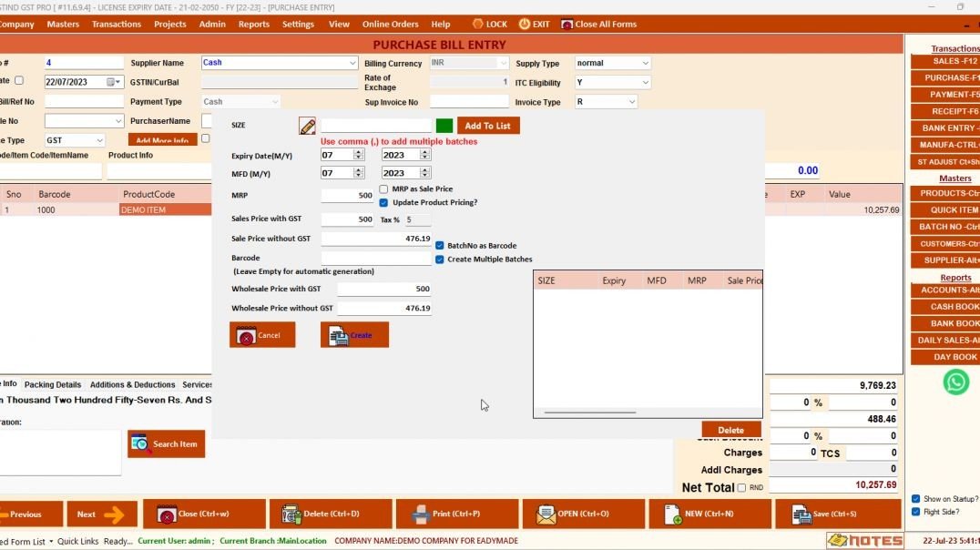Click the LOCK icon in the top bar

tap(475, 25)
